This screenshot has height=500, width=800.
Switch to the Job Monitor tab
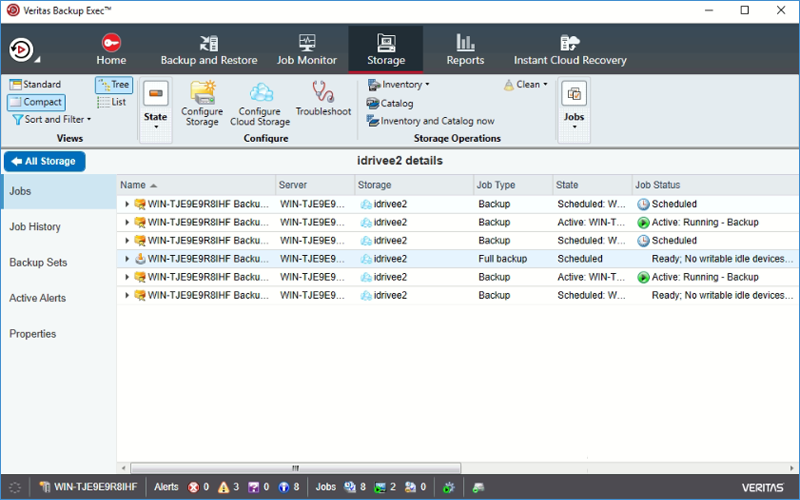click(307, 49)
